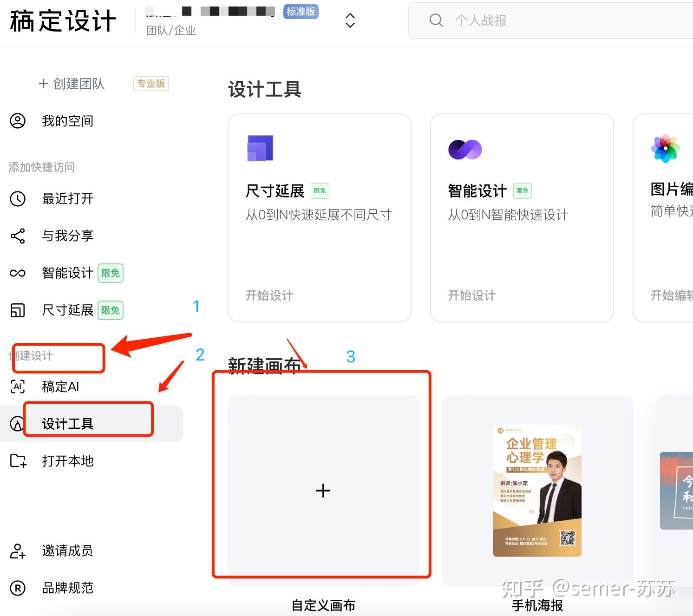Create a new 自定义画布 with the plus tile

point(323,491)
